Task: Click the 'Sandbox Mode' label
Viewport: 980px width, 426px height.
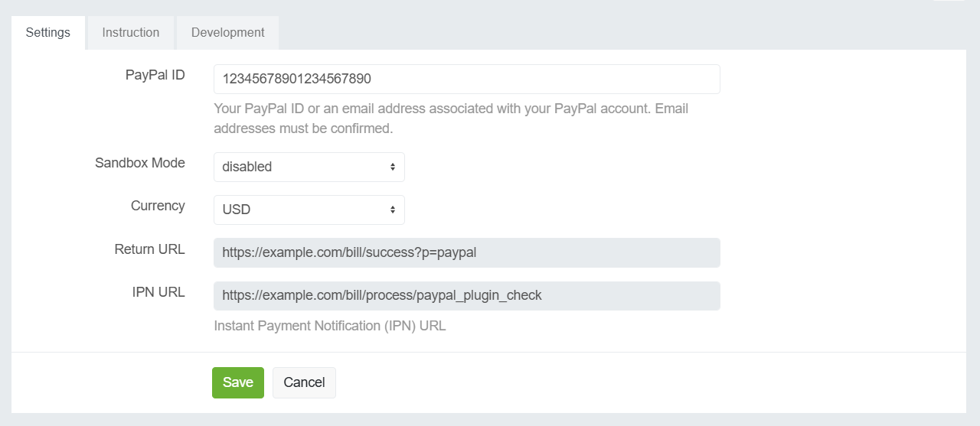Action: pyautogui.click(x=139, y=163)
